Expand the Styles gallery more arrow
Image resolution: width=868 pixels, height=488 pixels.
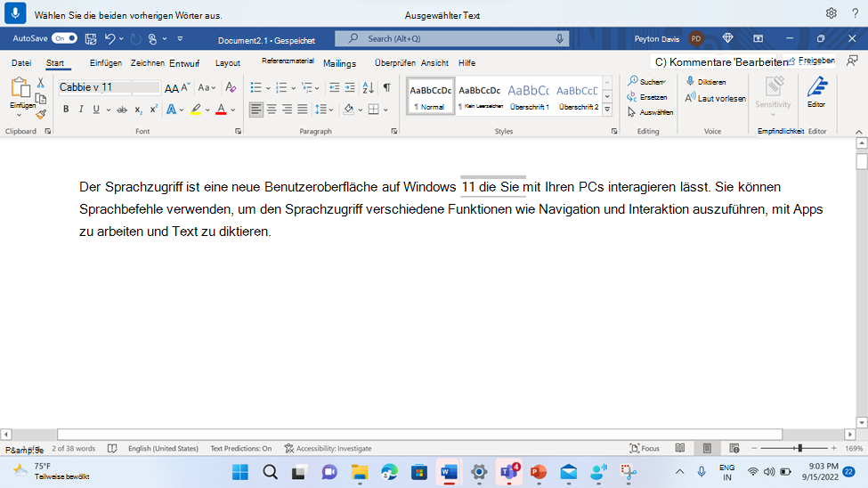[607, 110]
